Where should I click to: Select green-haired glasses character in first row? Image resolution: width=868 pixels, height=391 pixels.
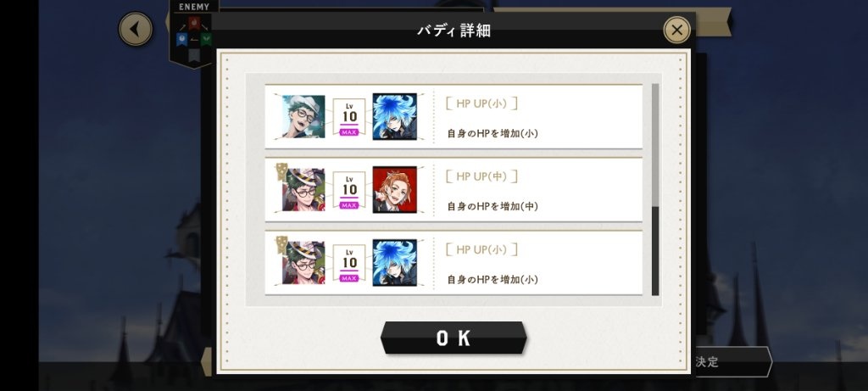(x=303, y=117)
